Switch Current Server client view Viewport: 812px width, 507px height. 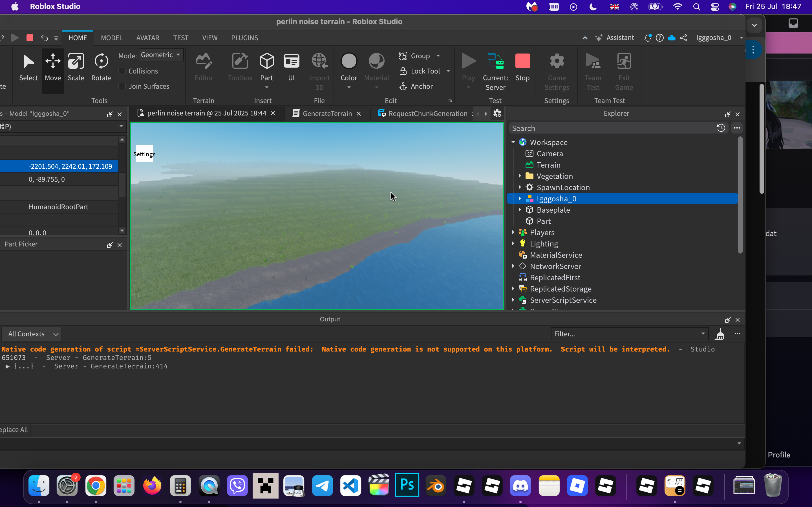pos(495,71)
